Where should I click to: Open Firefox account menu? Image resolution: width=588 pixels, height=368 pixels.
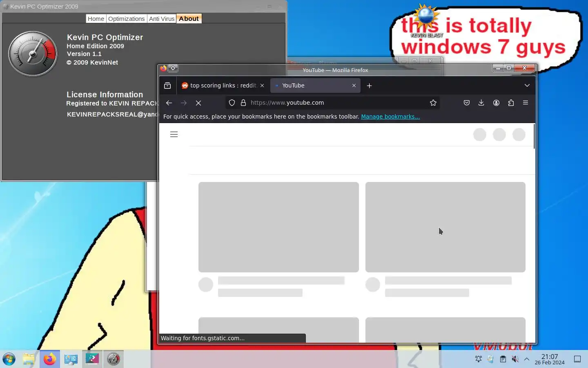(x=496, y=103)
